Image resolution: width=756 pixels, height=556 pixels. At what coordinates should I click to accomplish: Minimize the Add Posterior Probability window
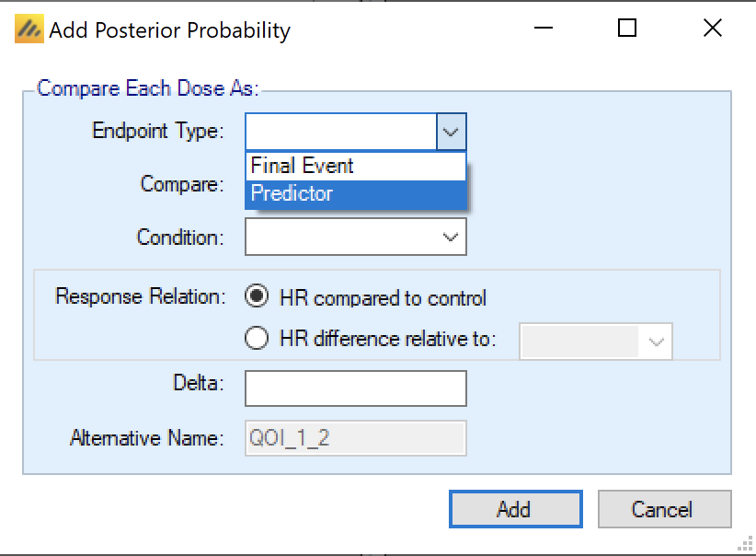coord(543,29)
